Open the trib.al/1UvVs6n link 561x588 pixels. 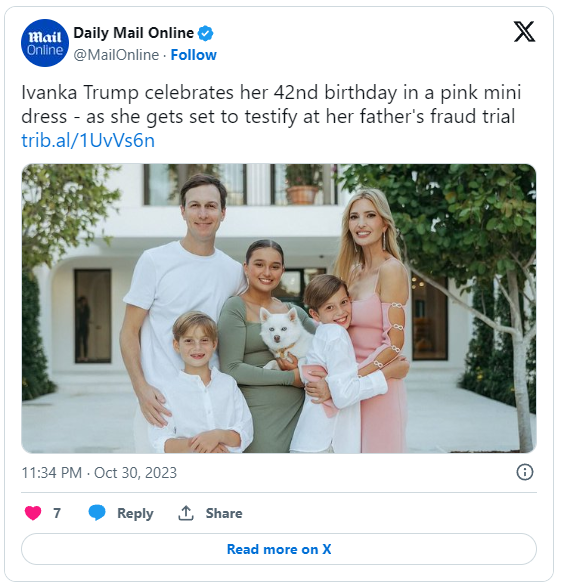click(x=88, y=141)
